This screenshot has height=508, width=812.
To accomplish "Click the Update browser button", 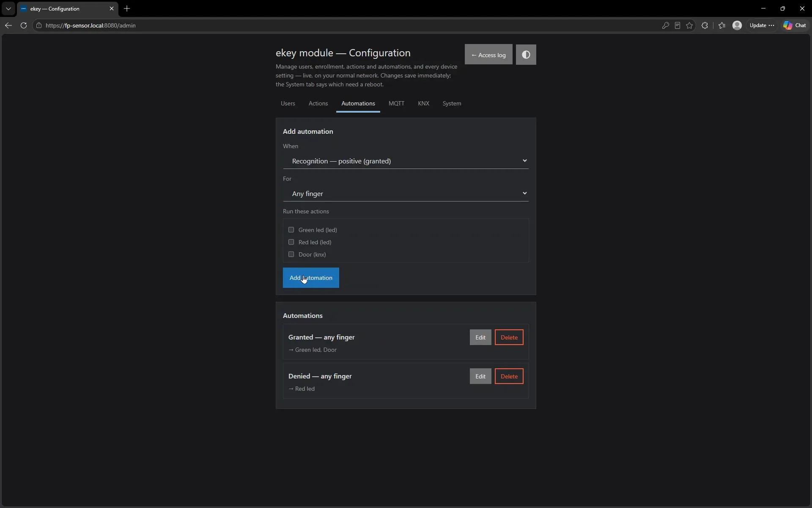I will pos(762,25).
